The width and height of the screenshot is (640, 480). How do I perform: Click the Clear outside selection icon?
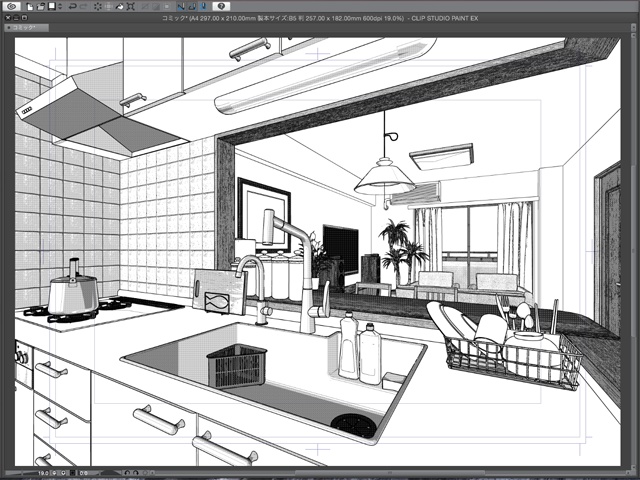tap(109, 6)
